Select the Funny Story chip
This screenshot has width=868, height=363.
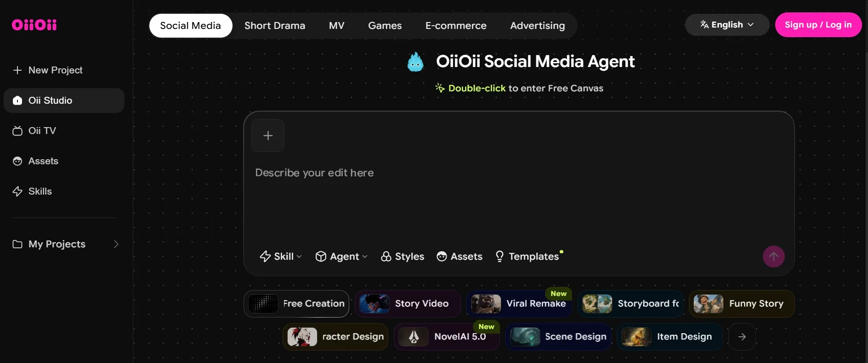pyautogui.click(x=742, y=304)
